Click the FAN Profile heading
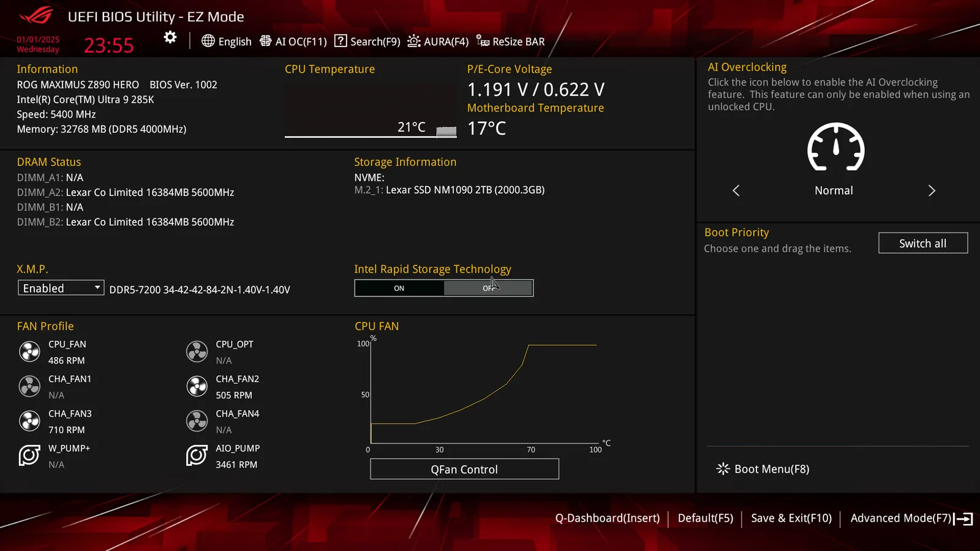 (x=45, y=326)
